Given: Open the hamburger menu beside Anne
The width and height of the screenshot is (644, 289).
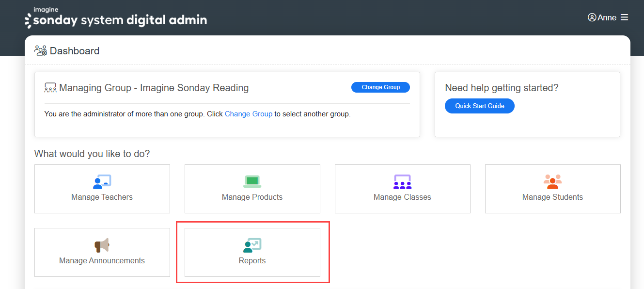Looking at the screenshot, I should (x=624, y=17).
